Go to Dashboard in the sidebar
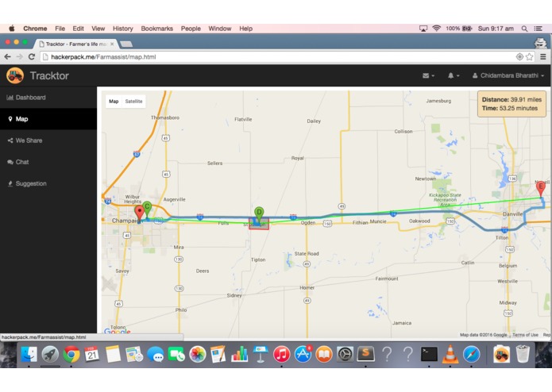This screenshot has height=392, width=552. [x=48, y=98]
